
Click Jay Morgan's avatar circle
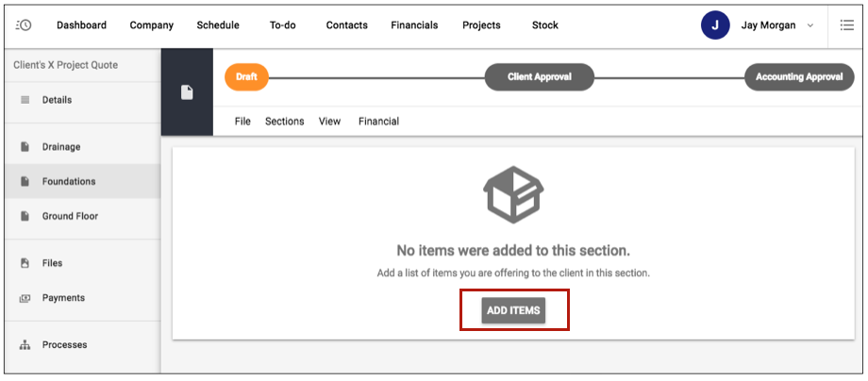(x=714, y=25)
